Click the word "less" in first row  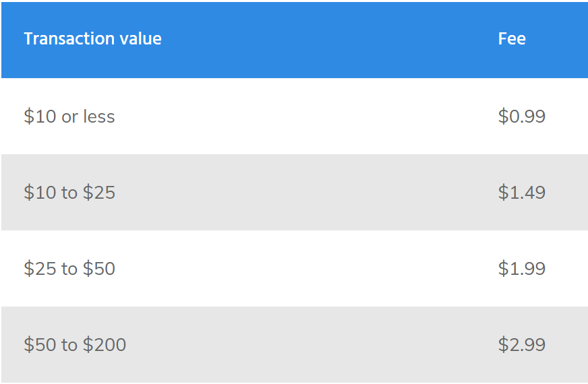pos(99,116)
